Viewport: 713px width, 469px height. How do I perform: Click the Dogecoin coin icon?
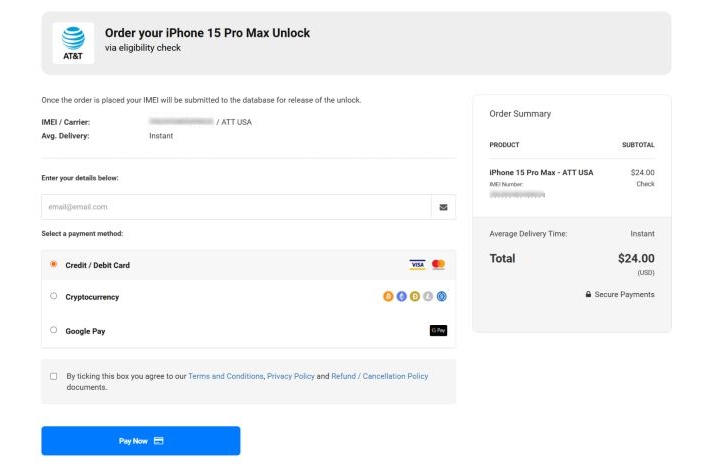pyautogui.click(x=415, y=297)
